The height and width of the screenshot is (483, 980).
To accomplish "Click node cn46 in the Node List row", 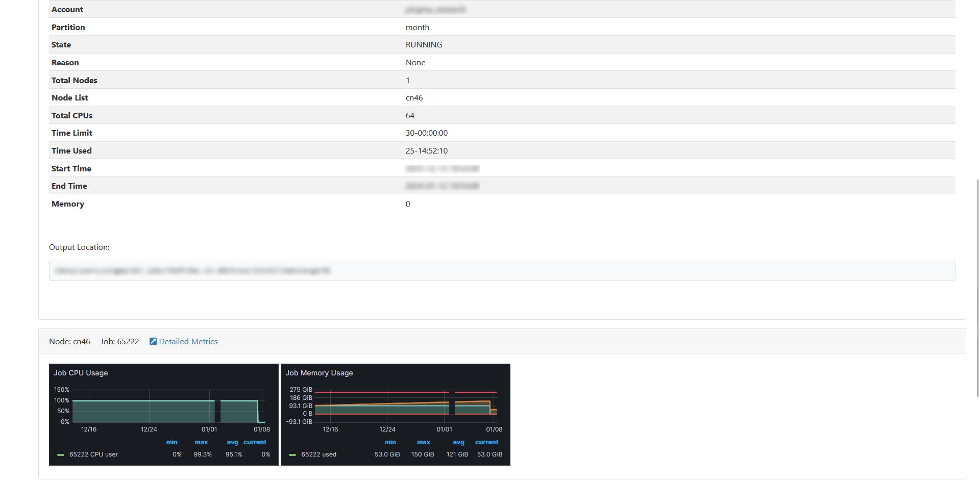I will (414, 97).
